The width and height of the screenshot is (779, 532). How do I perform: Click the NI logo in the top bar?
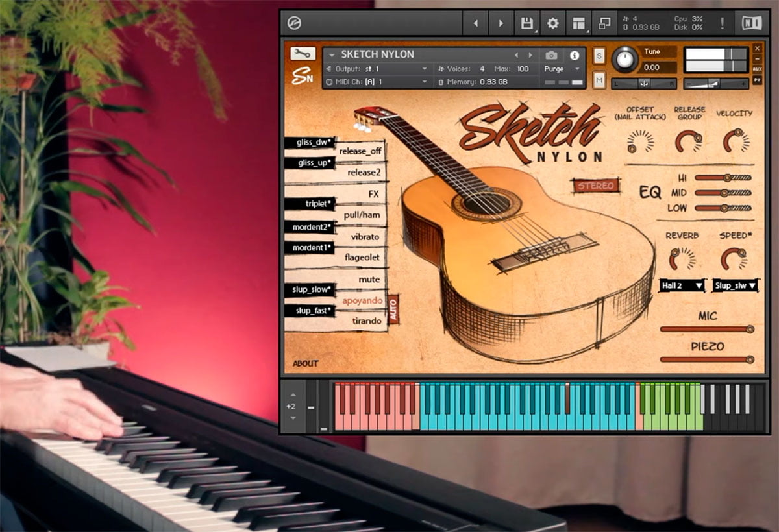tap(752, 23)
